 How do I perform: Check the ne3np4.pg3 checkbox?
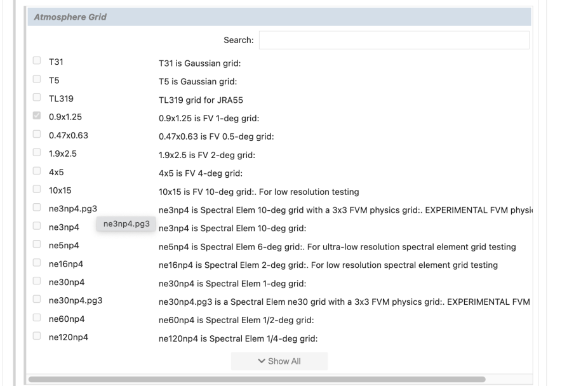click(x=37, y=208)
